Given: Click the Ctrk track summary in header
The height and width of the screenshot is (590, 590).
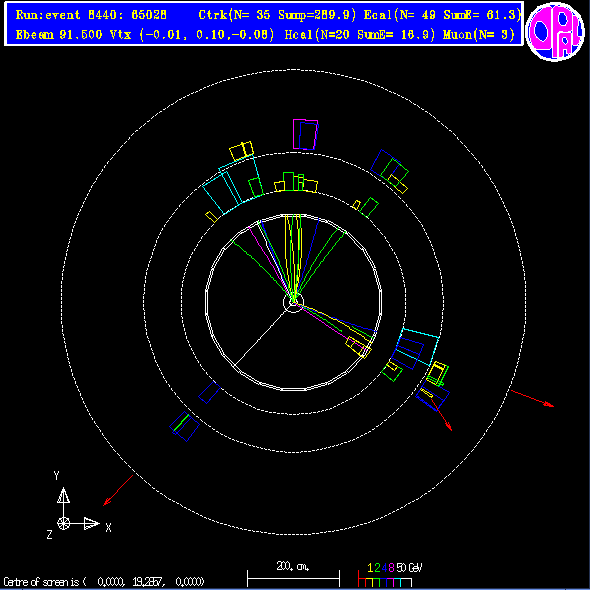Looking at the screenshot, I should tap(277, 15).
